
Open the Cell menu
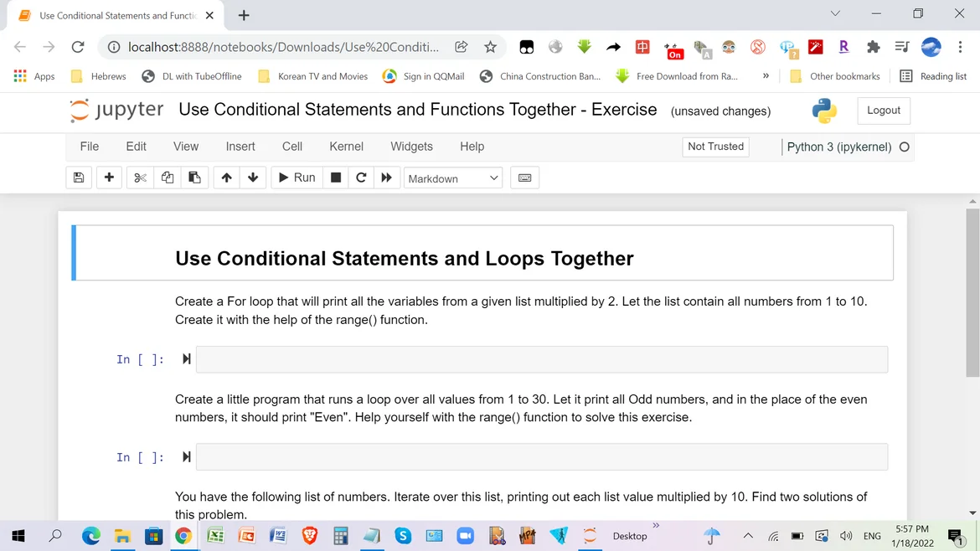pyautogui.click(x=292, y=147)
